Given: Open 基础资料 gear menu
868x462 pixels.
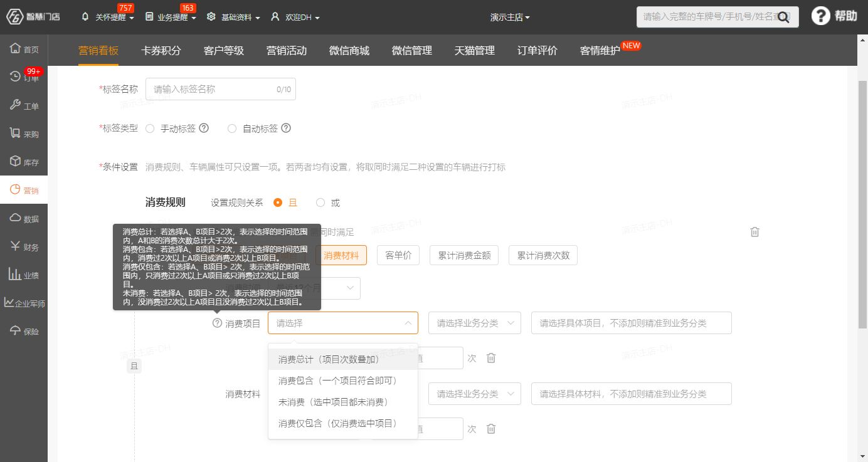Looking at the screenshot, I should pos(211,17).
